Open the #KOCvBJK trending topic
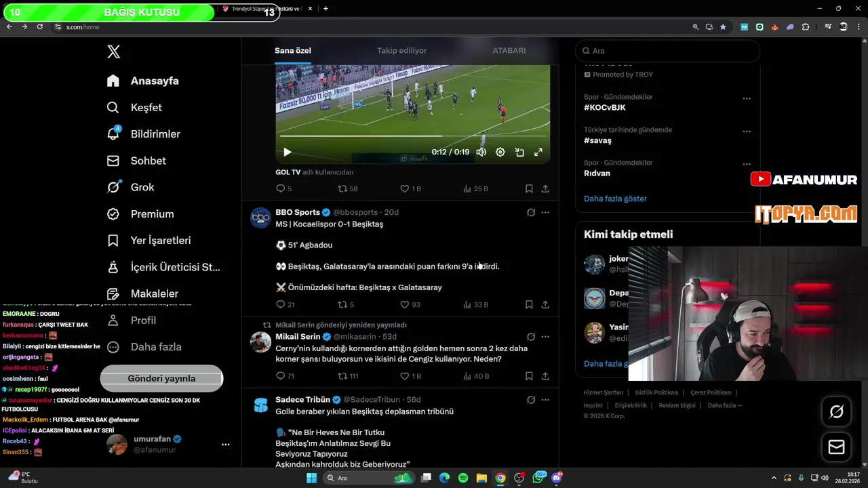This screenshot has width=868, height=488. (605, 108)
